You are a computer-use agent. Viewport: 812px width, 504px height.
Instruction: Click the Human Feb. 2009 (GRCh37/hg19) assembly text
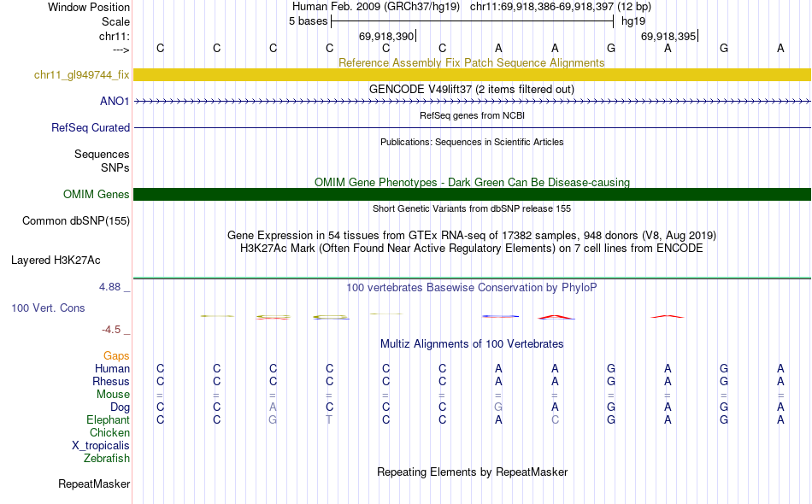[x=376, y=7]
